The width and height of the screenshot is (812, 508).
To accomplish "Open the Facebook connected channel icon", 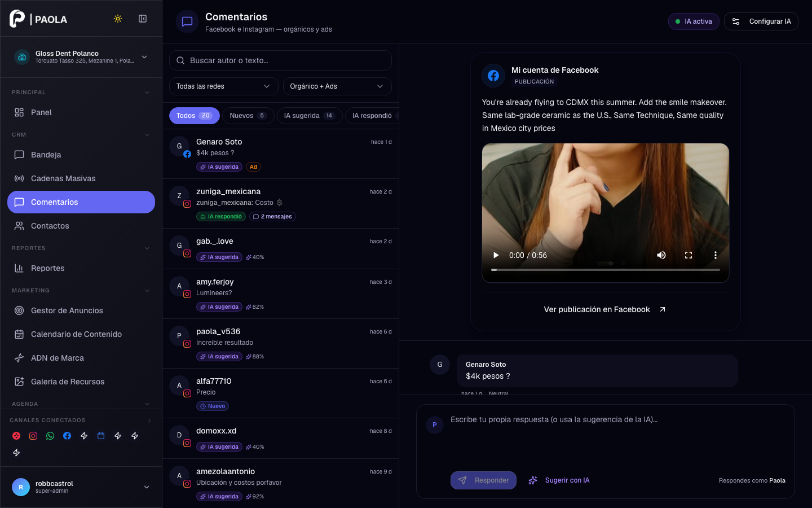I will pos(67,436).
